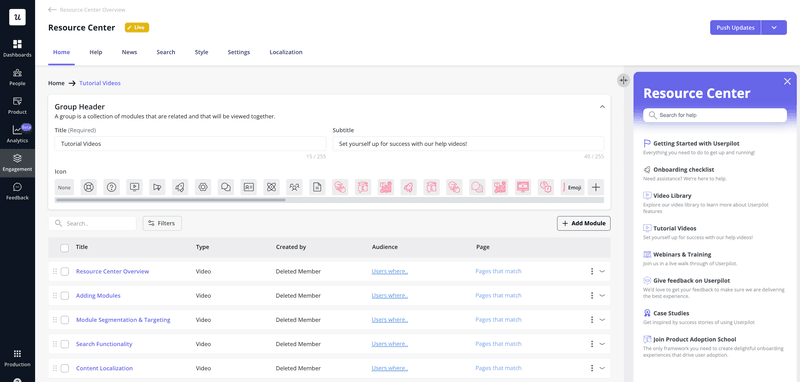Viewport: 800px width, 382px height.
Task: Open the Push Updates dropdown arrow
Action: pyautogui.click(x=774, y=28)
